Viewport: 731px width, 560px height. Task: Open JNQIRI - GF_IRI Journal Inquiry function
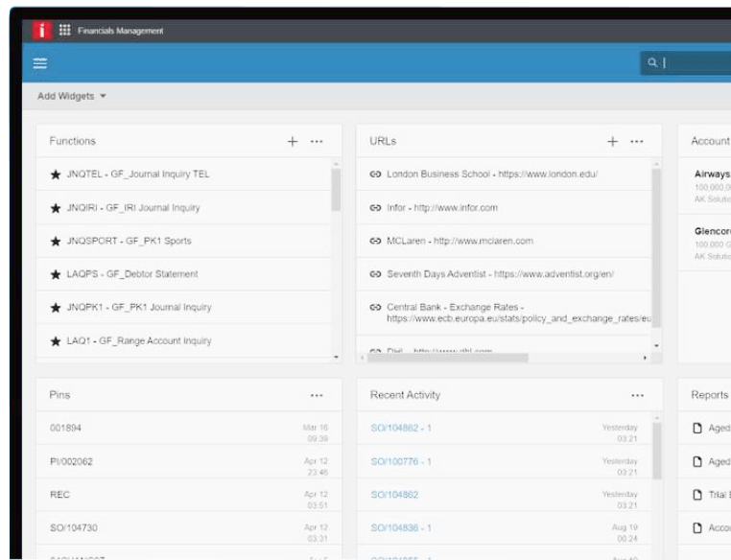[x=133, y=208]
